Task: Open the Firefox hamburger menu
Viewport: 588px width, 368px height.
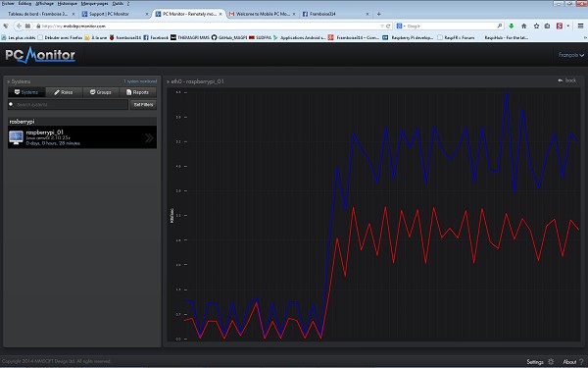Action: (x=580, y=26)
